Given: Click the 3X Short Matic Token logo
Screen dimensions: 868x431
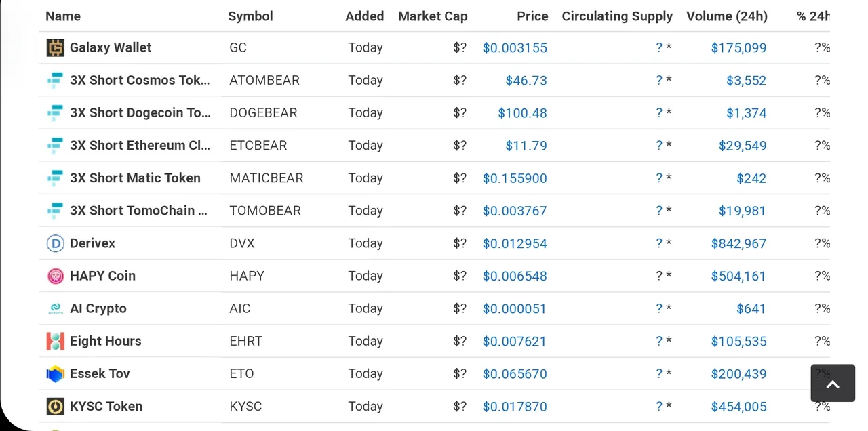Looking at the screenshot, I should [x=55, y=178].
